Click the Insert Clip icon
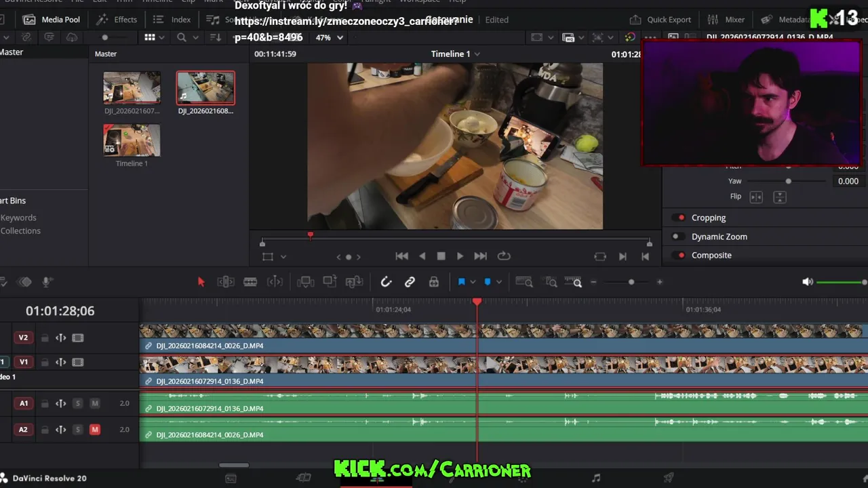The height and width of the screenshot is (488, 868). coord(306,282)
